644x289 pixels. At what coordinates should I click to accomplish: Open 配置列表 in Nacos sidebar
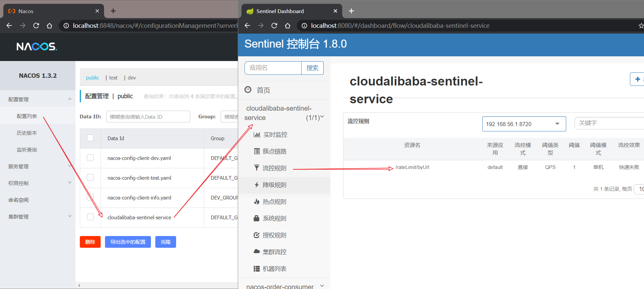tap(27, 116)
